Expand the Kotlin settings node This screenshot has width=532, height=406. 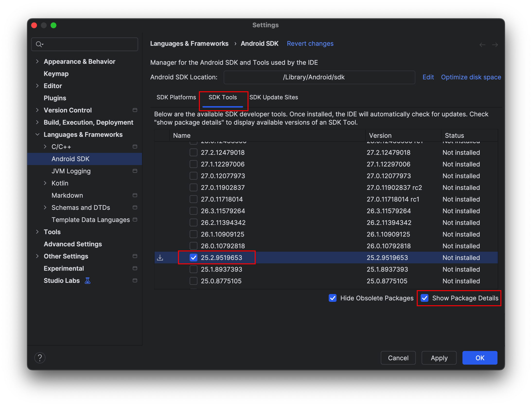[45, 183]
